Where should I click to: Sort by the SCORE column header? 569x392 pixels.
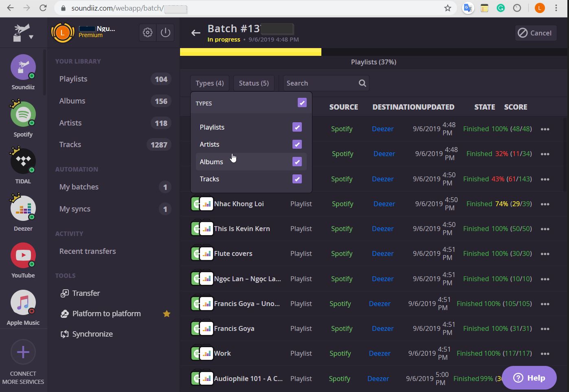(x=516, y=107)
